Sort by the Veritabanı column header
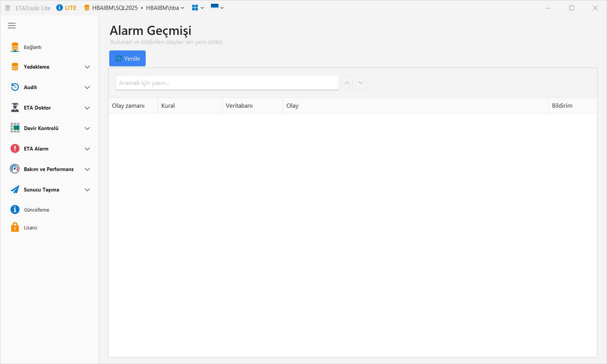The width and height of the screenshot is (607, 364). click(252, 105)
